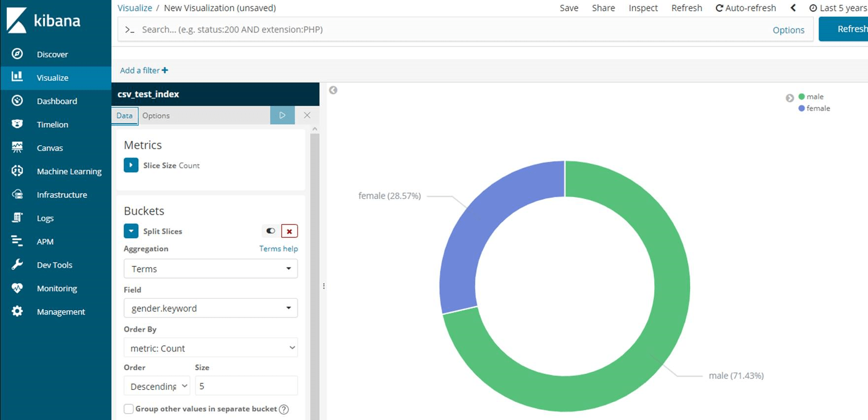Click the Management gear icon

click(17, 311)
